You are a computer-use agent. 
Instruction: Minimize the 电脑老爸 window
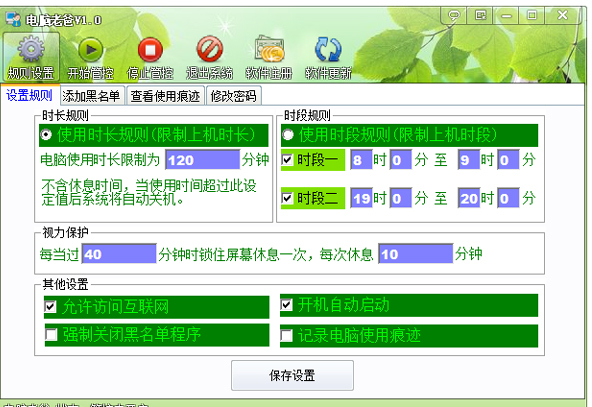pos(506,15)
